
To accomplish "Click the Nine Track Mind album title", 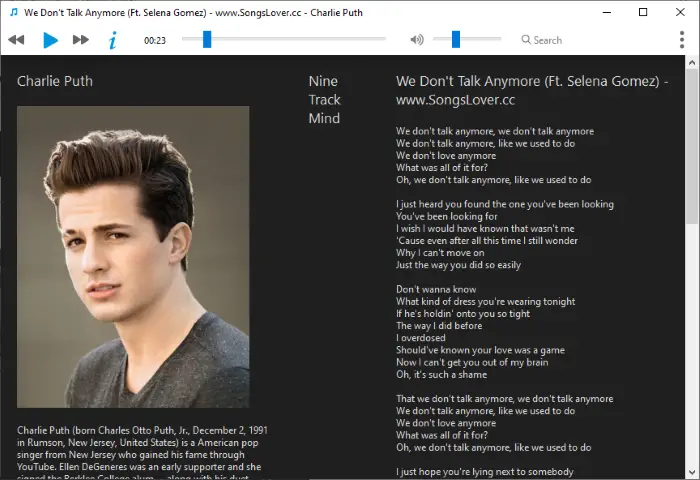I will coord(324,100).
